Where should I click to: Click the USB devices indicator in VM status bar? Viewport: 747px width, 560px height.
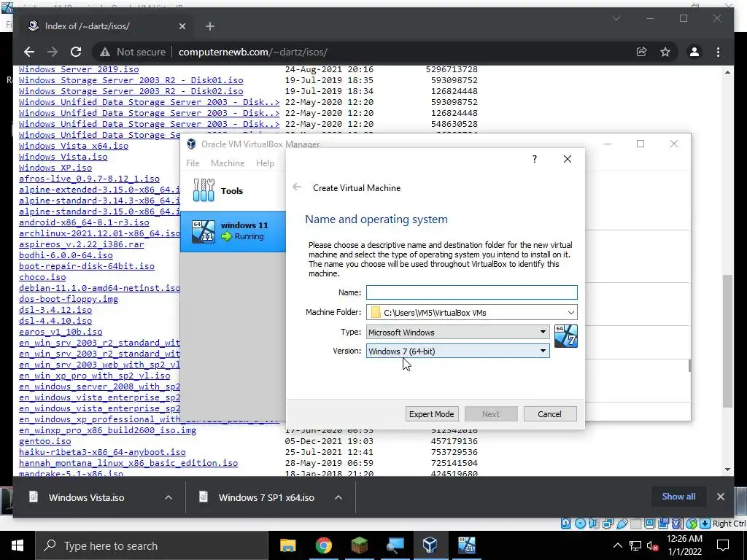pyautogui.click(x=622, y=524)
